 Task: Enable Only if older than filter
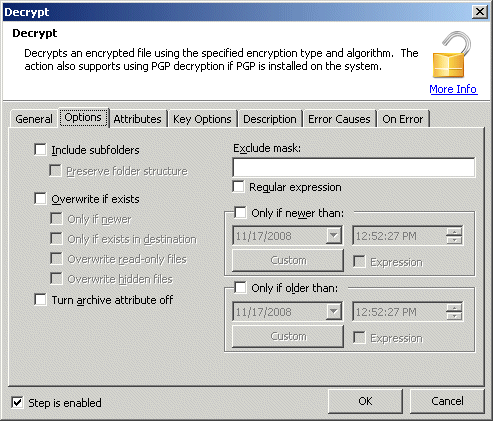[x=240, y=287]
